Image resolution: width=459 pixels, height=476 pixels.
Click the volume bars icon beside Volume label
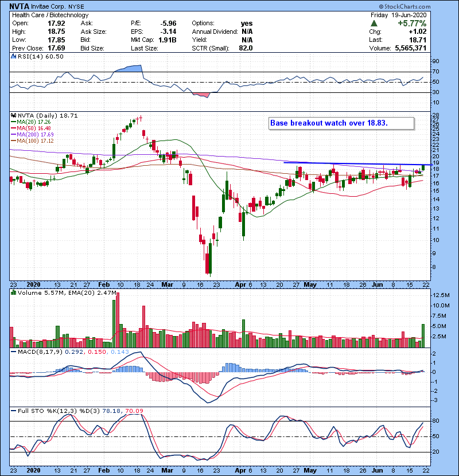click(13, 292)
